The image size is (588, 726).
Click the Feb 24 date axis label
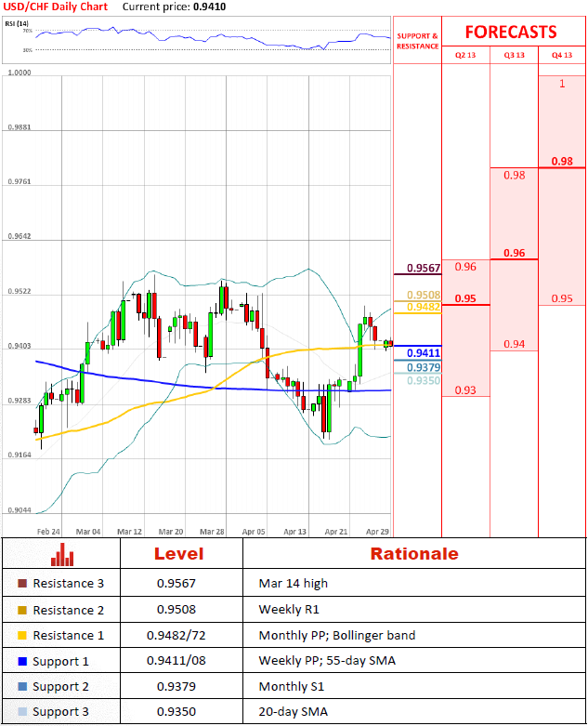[x=48, y=532]
